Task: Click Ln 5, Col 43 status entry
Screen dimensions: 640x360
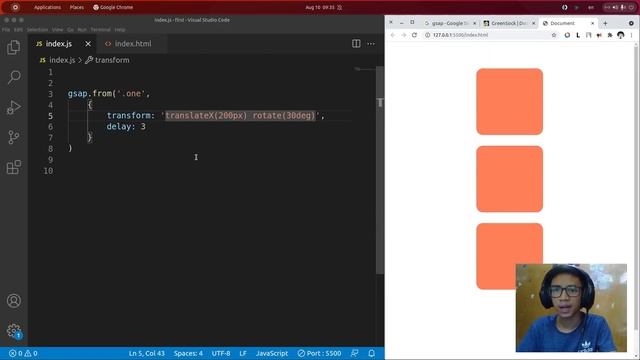Action: pos(147,353)
